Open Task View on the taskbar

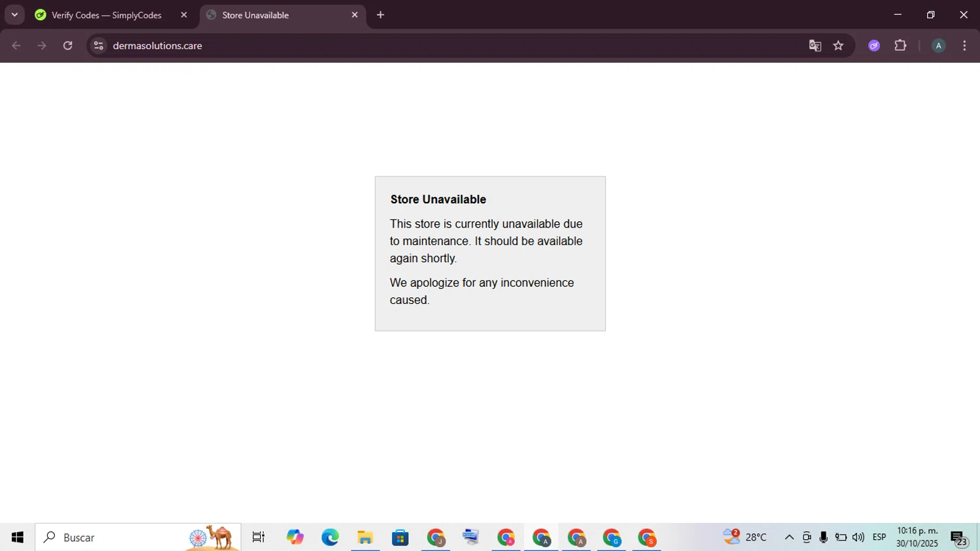259,537
